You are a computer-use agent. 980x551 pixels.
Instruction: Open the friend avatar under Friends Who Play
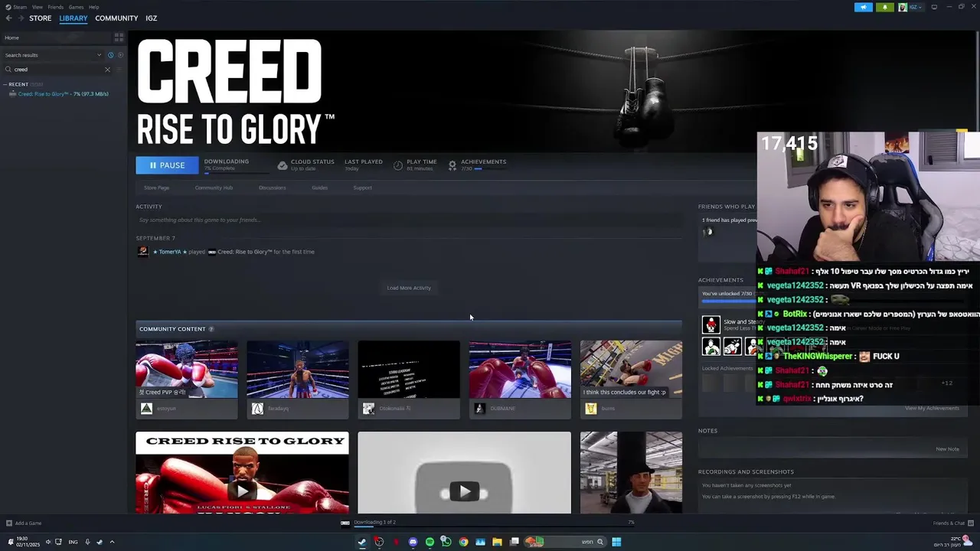click(x=707, y=232)
